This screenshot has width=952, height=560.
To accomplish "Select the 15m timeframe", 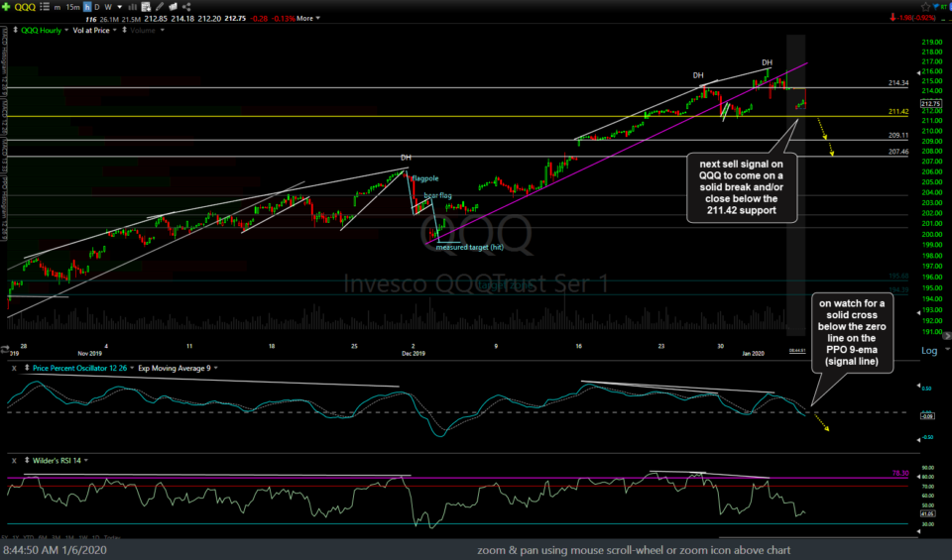I will click(72, 7).
